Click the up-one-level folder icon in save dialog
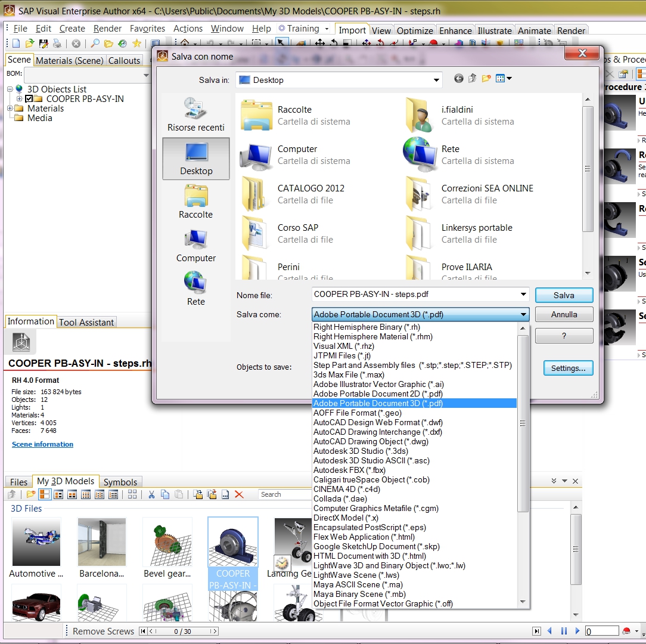 472,78
